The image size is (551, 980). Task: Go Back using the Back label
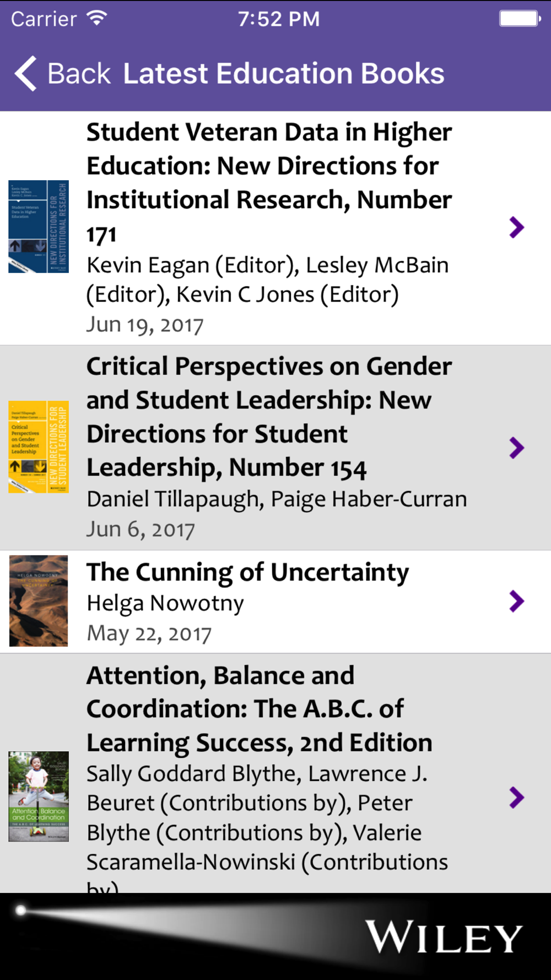pos(79,74)
